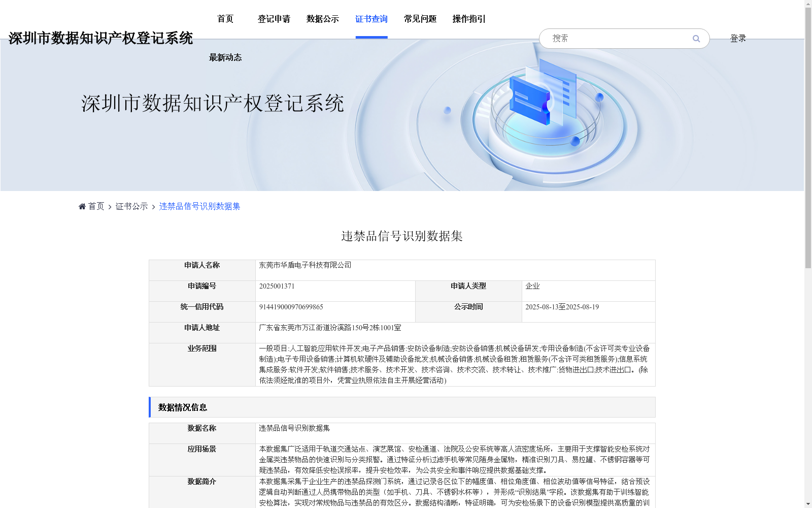Go to 数据公示 in the navigation
This screenshot has width=812, height=508.
[x=323, y=19]
